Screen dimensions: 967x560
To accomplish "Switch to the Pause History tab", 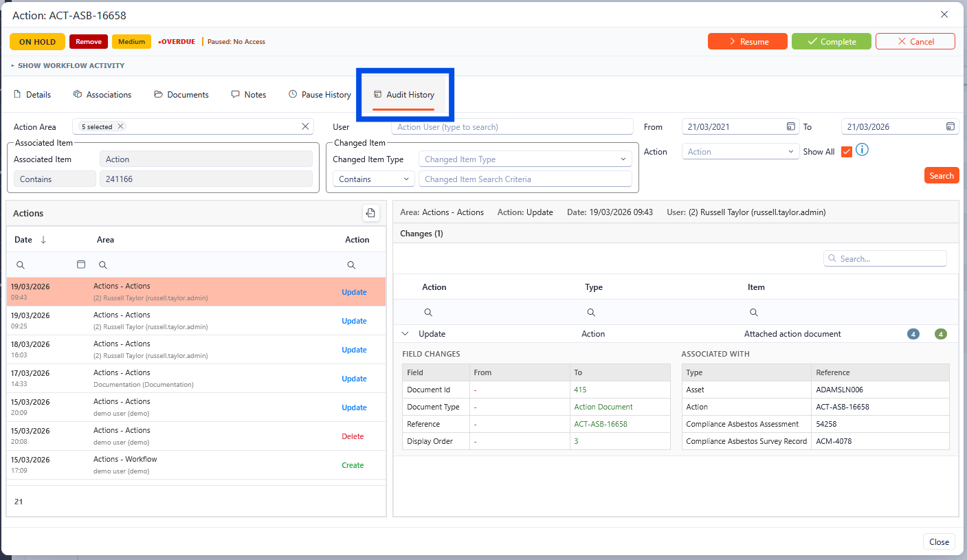I will point(320,95).
